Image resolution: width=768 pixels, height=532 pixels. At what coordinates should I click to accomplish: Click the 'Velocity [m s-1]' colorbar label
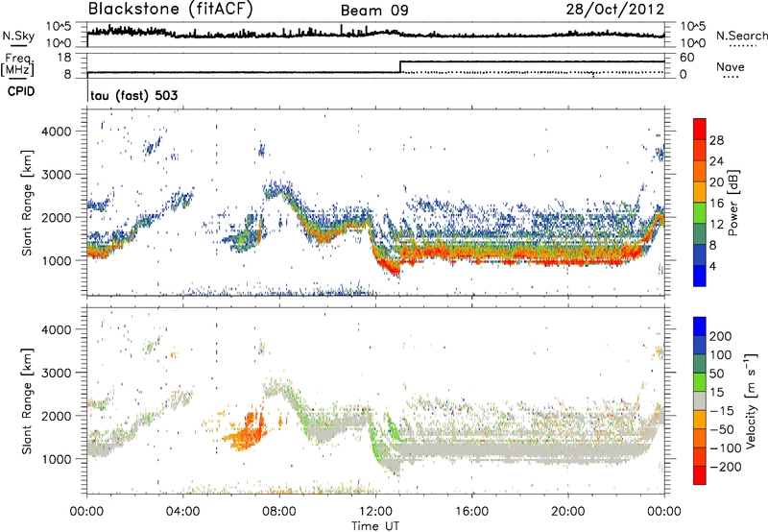pos(751,400)
